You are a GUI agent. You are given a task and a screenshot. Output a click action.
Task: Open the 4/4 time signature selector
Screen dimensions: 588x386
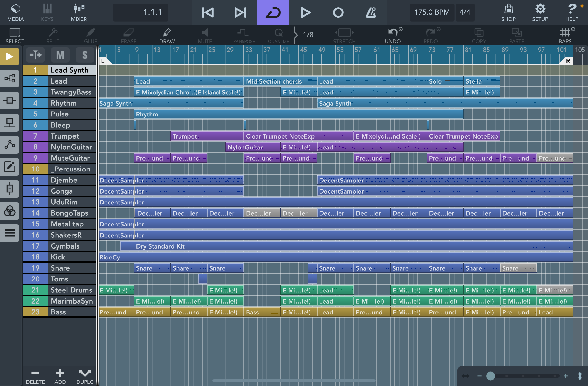(x=464, y=12)
